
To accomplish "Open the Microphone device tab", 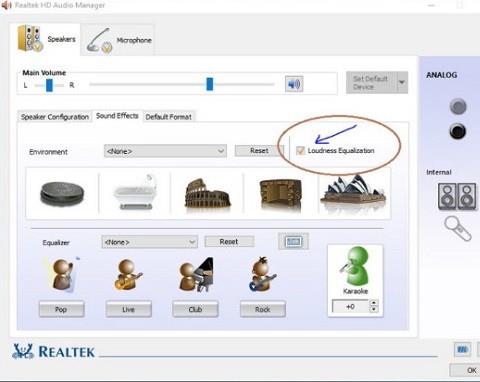I will 117,40.
